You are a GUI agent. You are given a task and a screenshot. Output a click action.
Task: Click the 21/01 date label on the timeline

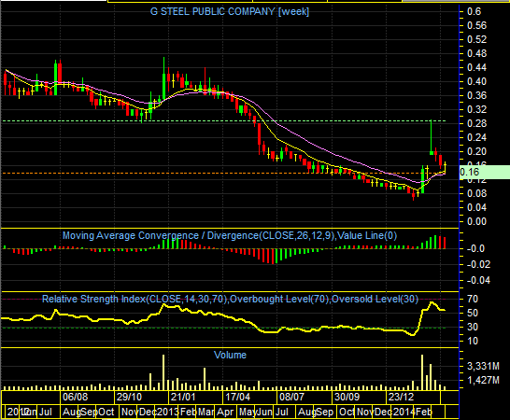pyautogui.click(x=183, y=397)
